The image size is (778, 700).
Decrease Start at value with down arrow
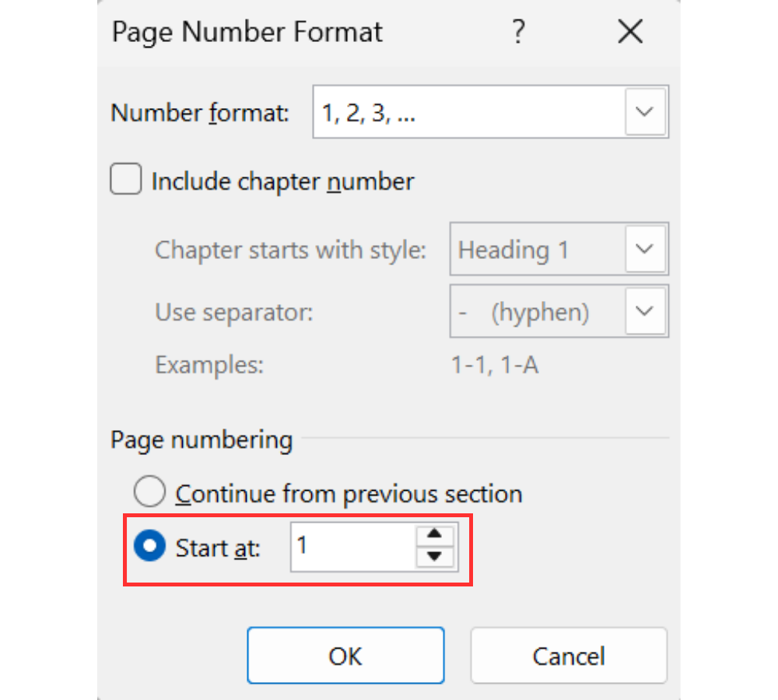pyautogui.click(x=435, y=556)
